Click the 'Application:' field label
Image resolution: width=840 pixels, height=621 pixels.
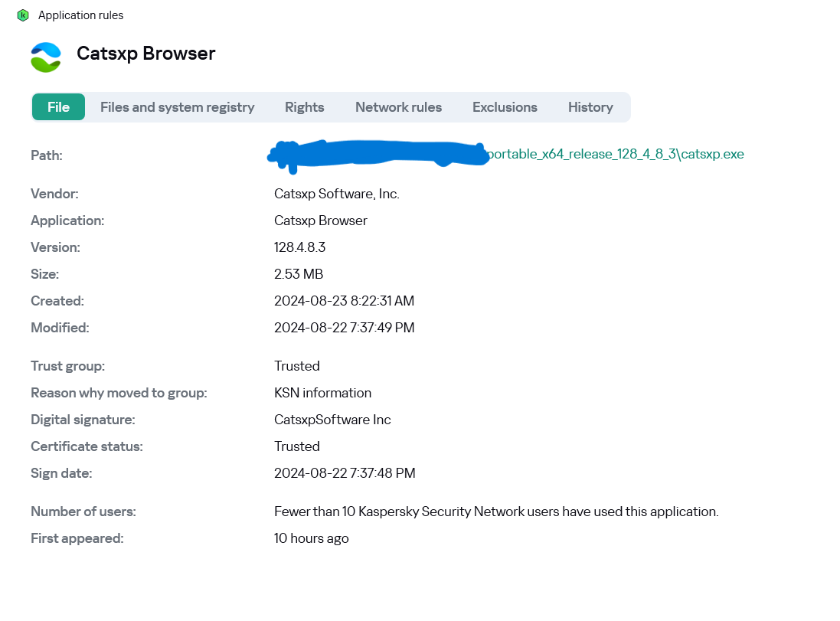(67, 221)
